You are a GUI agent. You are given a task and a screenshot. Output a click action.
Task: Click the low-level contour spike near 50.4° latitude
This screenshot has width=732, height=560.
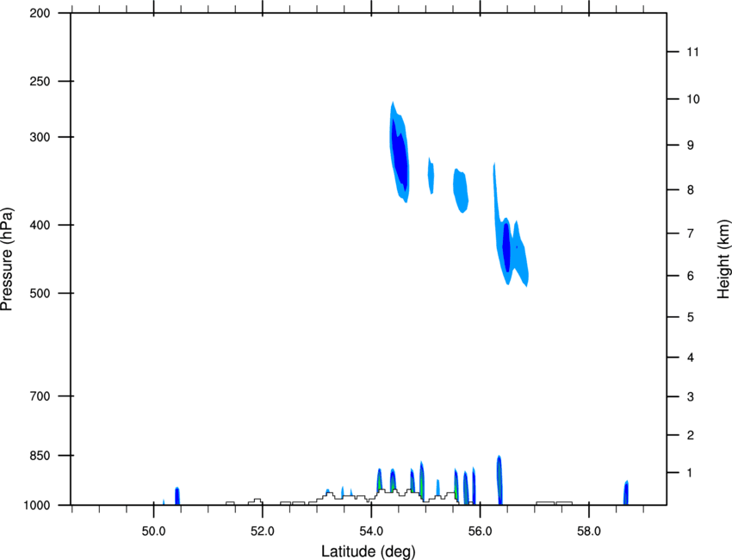click(177, 496)
